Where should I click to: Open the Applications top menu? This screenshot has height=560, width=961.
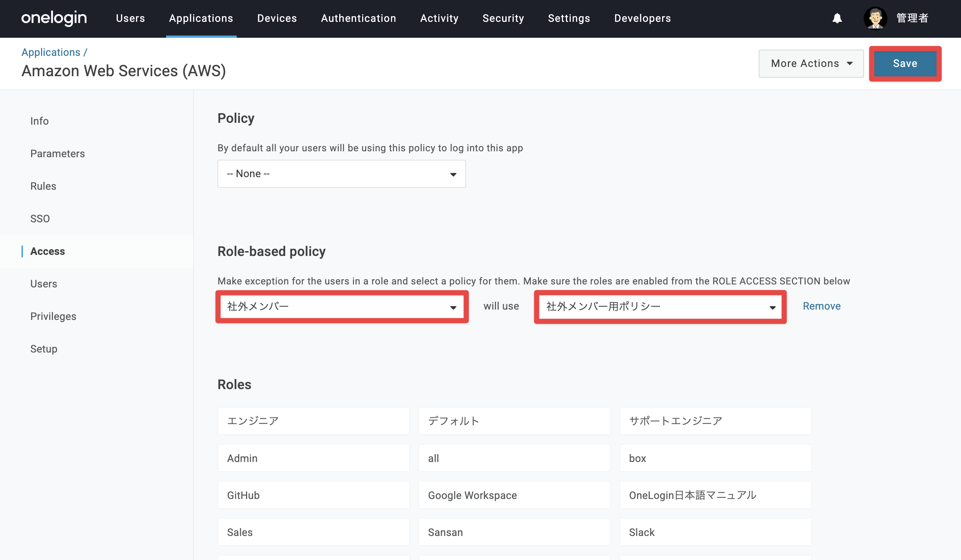point(201,18)
